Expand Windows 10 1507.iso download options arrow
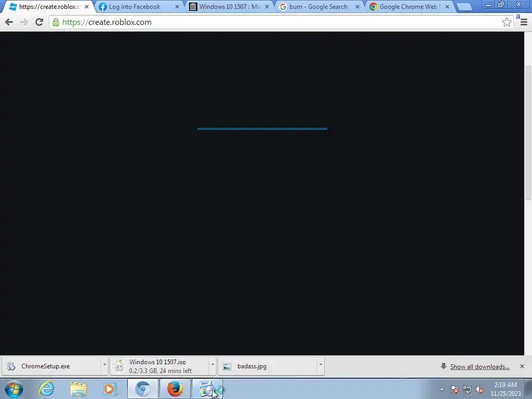The width and height of the screenshot is (532, 399). pyautogui.click(x=212, y=365)
